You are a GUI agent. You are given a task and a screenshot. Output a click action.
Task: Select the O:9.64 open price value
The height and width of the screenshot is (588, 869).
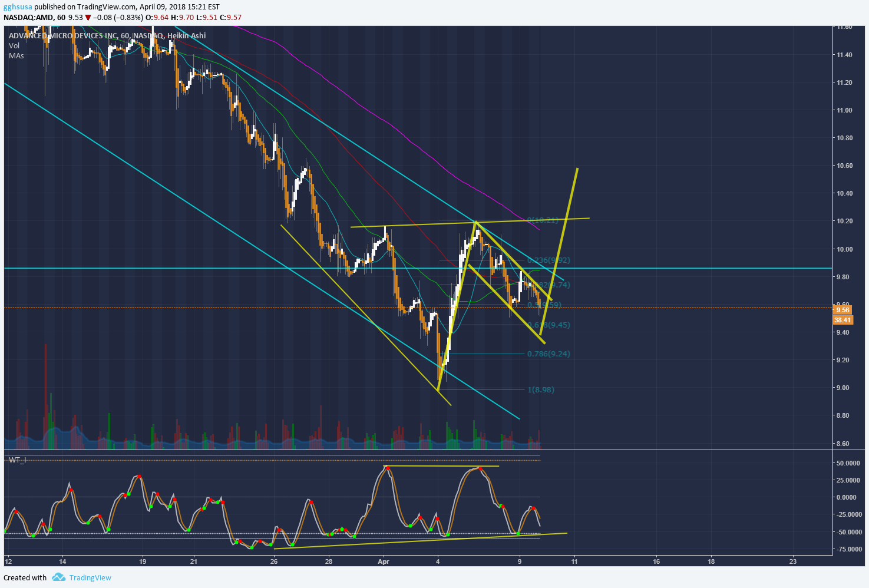click(157, 17)
